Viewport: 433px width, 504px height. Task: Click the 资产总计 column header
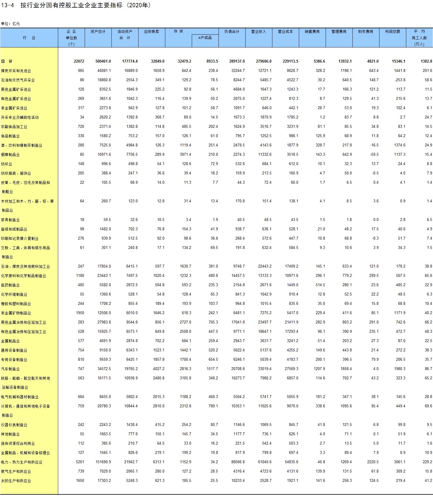pos(98,32)
